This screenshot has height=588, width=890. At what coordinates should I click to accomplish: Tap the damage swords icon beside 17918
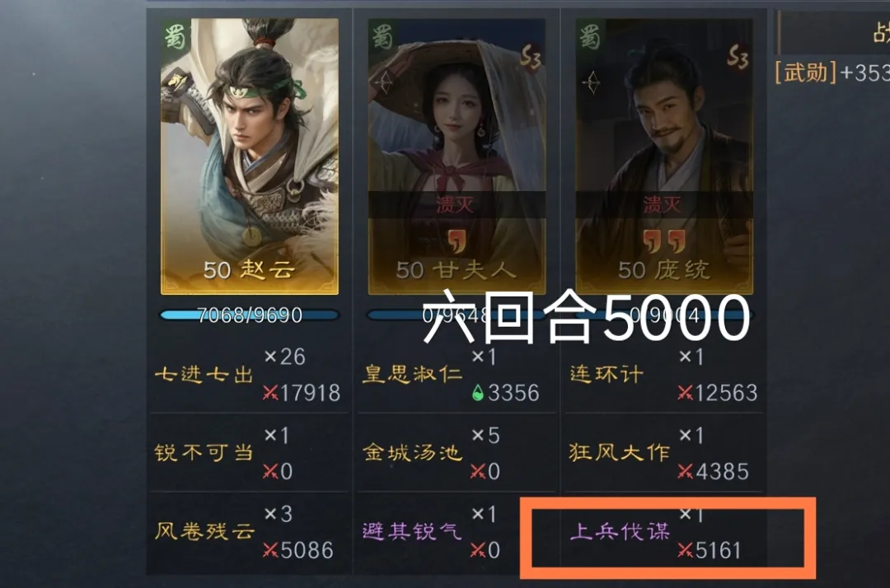click(271, 392)
